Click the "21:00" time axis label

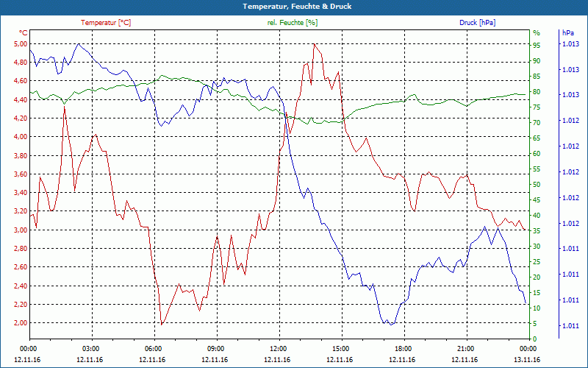pyautogui.click(x=465, y=349)
